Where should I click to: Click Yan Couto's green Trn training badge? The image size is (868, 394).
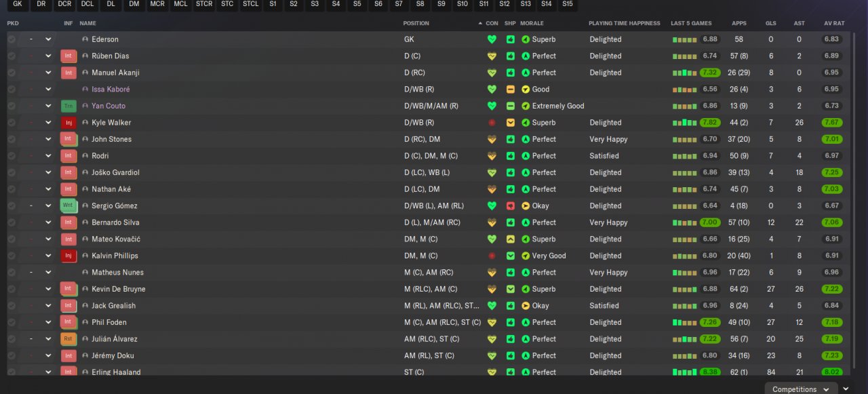(68, 106)
